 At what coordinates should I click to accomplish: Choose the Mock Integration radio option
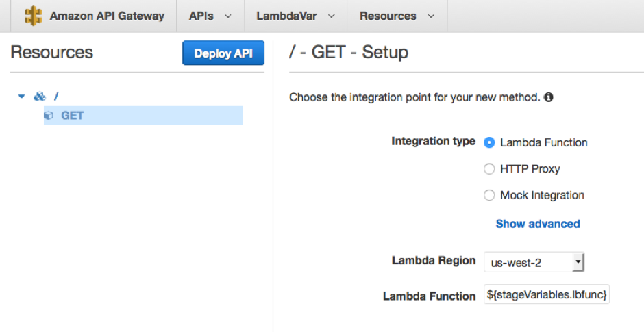[x=489, y=195]
